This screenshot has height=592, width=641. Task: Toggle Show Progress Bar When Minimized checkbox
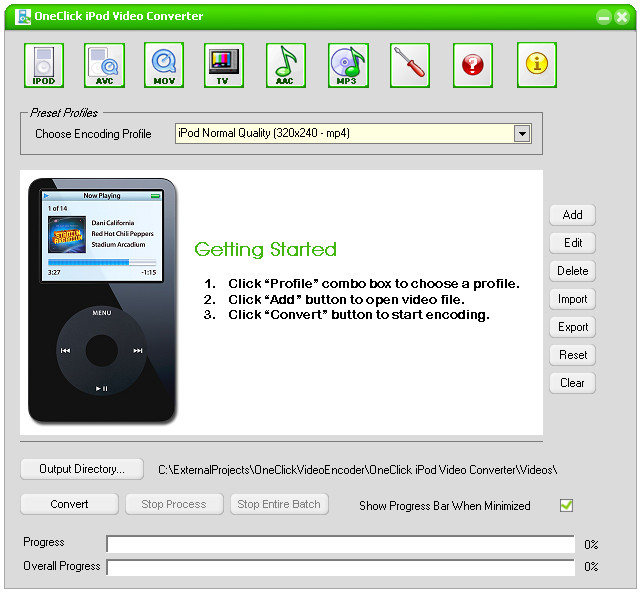tap(566, 505)
